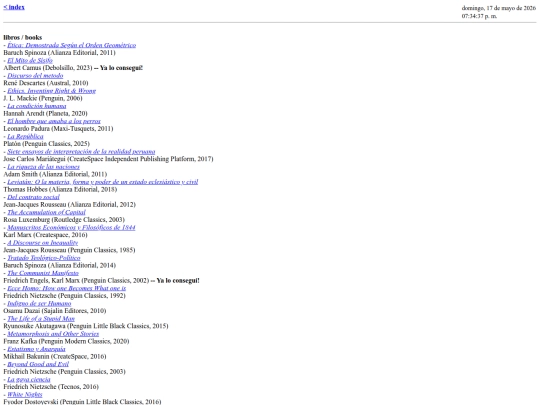540x405 pixels.
Task: Click 'Ya lo conseguí!' after Albert Camus
Action: [x=121, y=68]
